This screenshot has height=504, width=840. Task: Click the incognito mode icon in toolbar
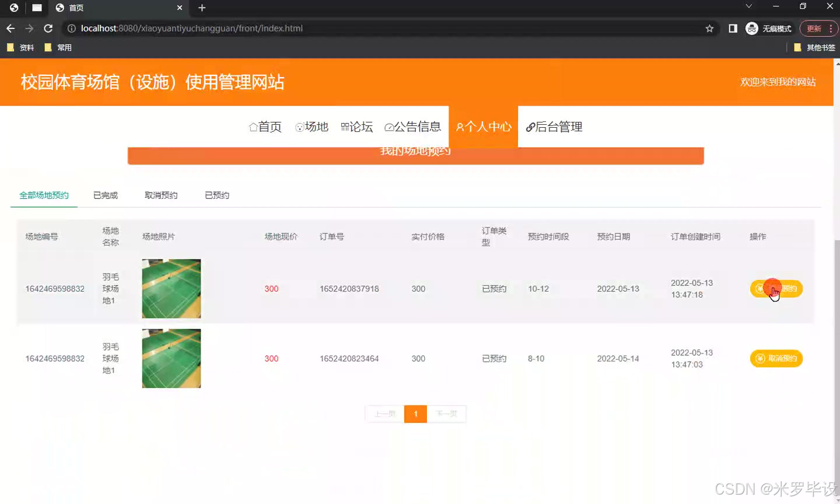(x=751, y=28)
